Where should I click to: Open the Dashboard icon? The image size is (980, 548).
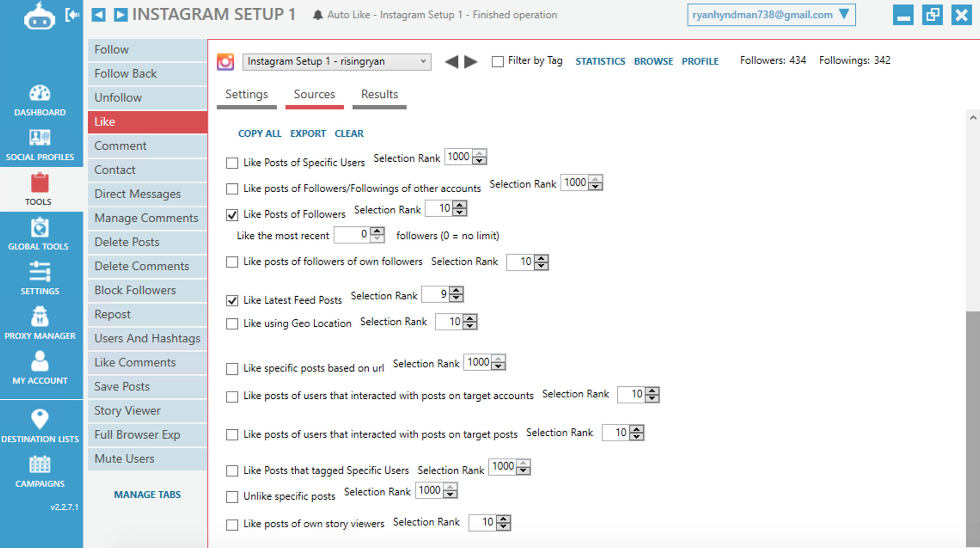pos(40,93)
